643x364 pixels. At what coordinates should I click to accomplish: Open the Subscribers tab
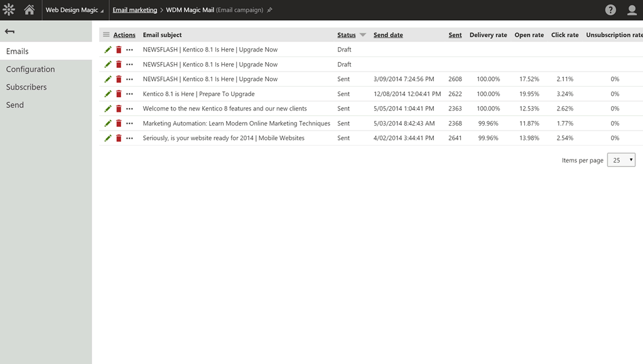point(26,87)
